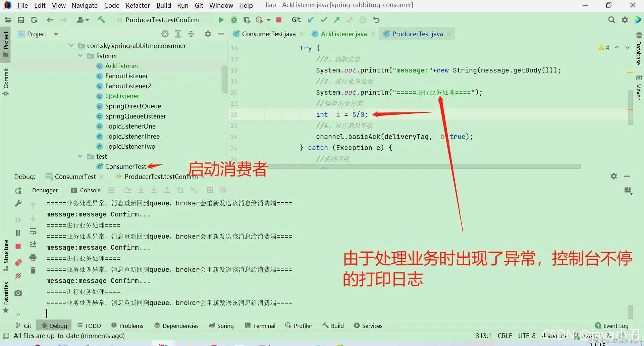Open IDE Settings via the gear icon

625,20
